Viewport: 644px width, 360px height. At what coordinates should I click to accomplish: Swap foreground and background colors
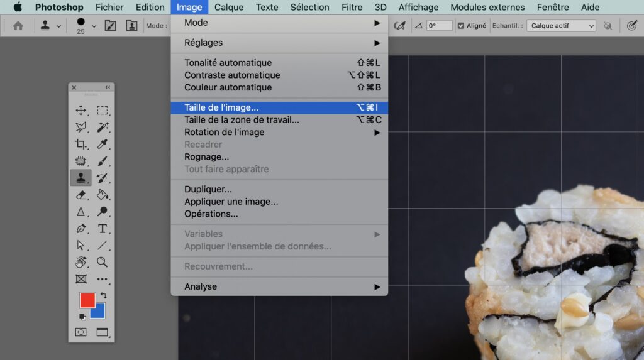coord(103,295)
